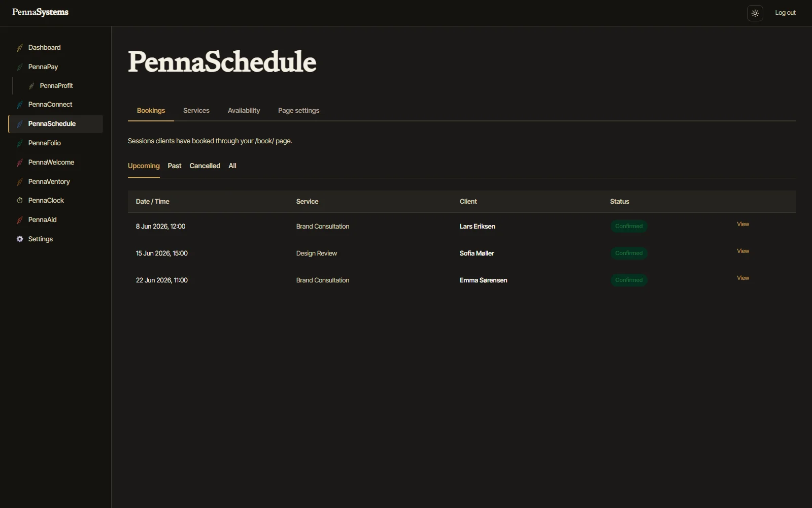The height and width of the screenshot is (508, 812).
Task: Show Past bookings filter
Action: 175,166
